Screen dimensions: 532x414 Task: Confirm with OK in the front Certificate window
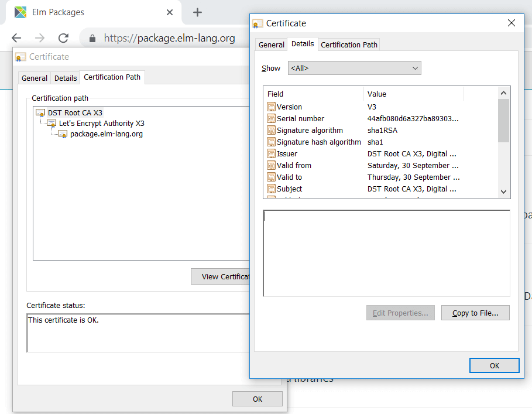495,365
